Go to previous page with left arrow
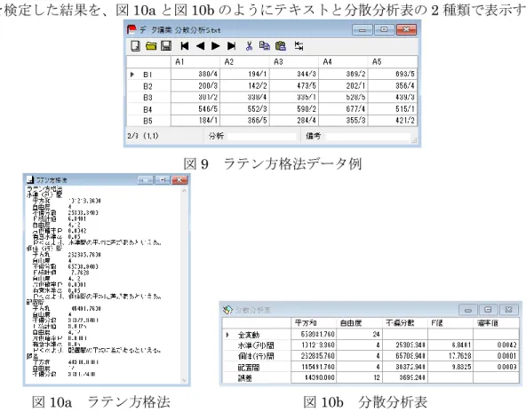The width and height of the screenshot is (526, 420). point(200,46)
